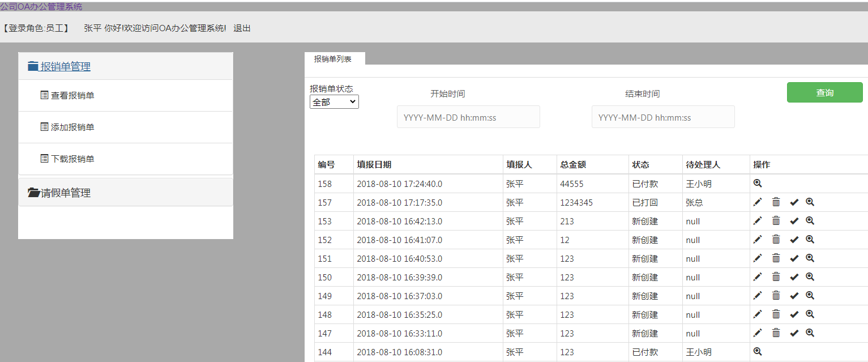Delete reimbursement record 153
868x362 pixels.
(x=776, y=221)
